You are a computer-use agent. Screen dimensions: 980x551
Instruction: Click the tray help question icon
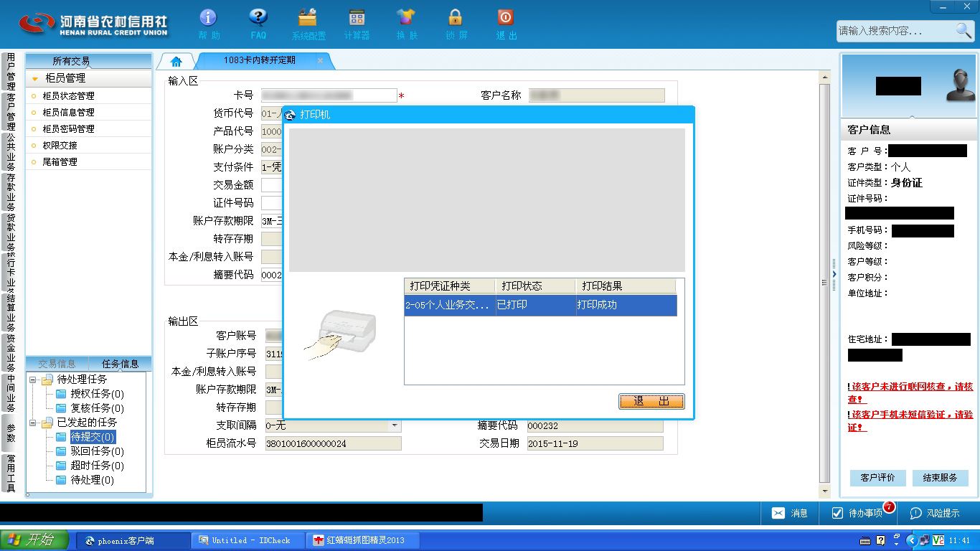(881, 540)
